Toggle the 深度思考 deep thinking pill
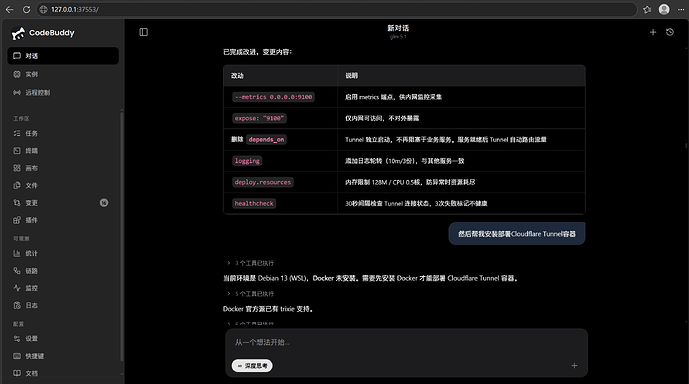The image size is (689, 384). 252,366
